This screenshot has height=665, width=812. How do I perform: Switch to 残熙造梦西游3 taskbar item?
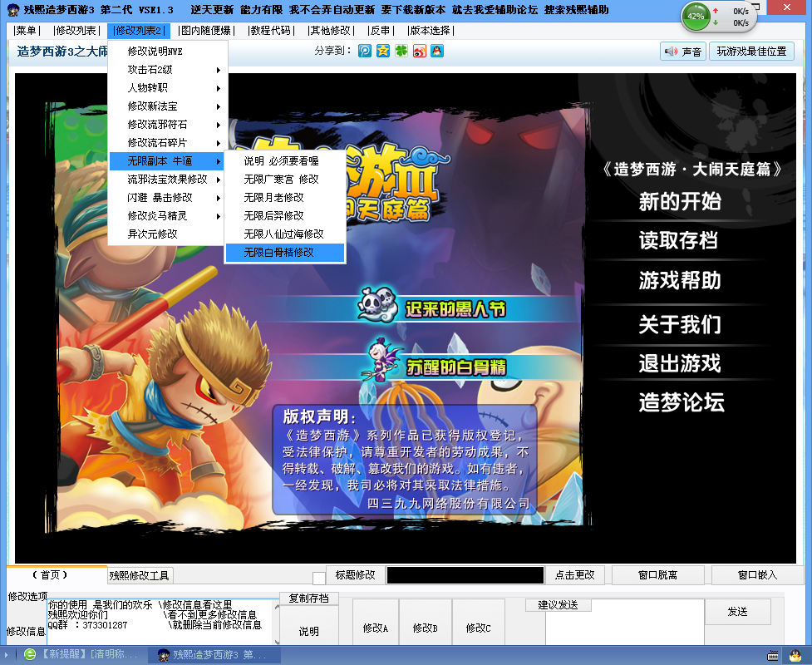[214, 655]
